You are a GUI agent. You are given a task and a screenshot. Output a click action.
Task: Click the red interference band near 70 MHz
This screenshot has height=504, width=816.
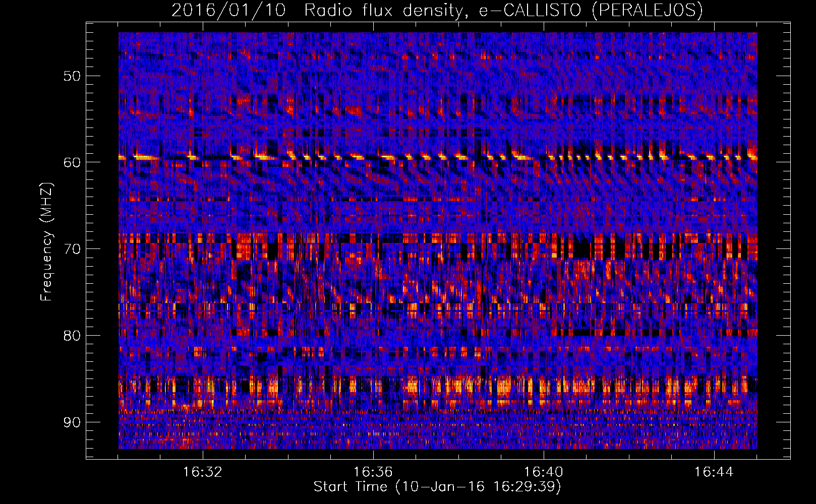pyautogui.click(x=438, y=246)
